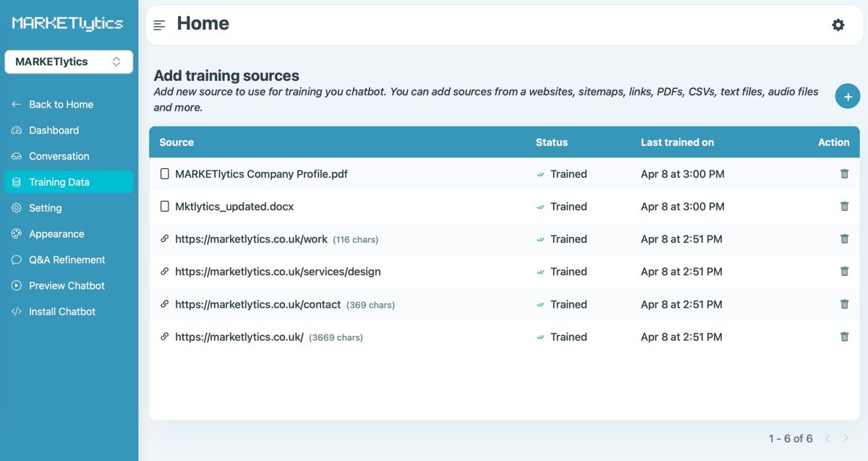868x461 pixels.
Task: Click the Add training sources heading
Action: tap(226, 76)
